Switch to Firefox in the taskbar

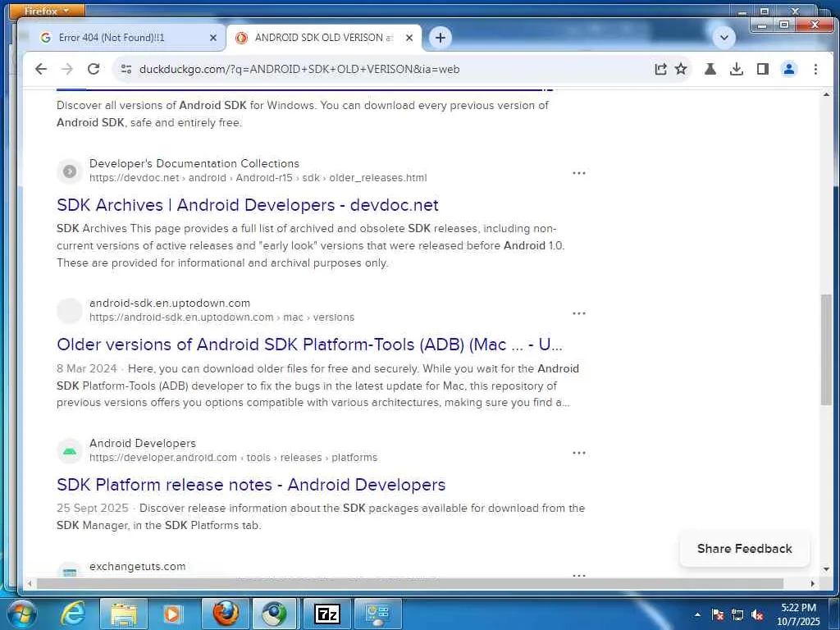[226, 614]
